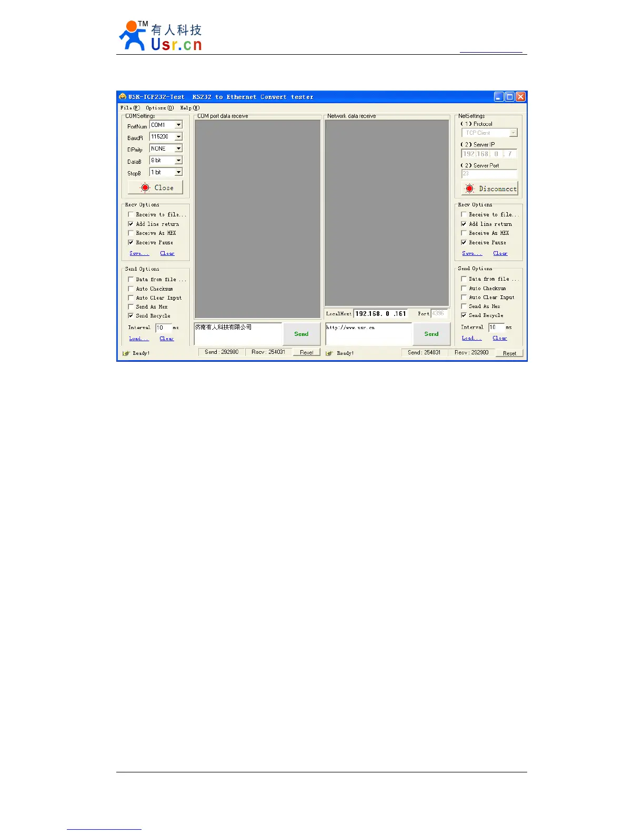Enable COM-side Auto Clear Input checkbox

130,297
